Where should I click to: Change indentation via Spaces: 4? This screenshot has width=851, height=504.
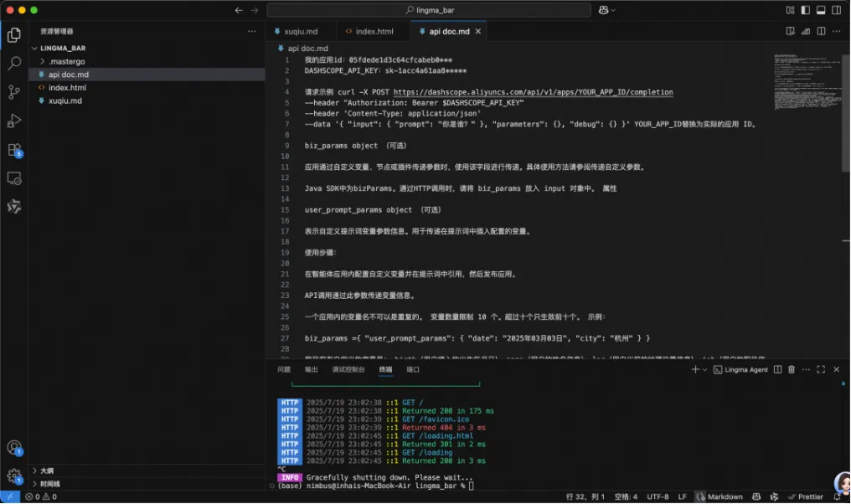626,497
